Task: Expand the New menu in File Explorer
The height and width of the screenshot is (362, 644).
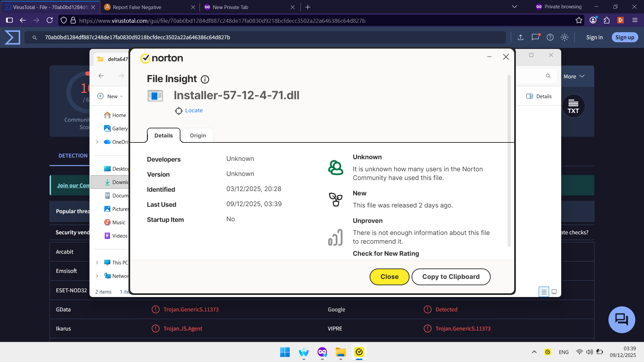Action: (x=110, y=96)
